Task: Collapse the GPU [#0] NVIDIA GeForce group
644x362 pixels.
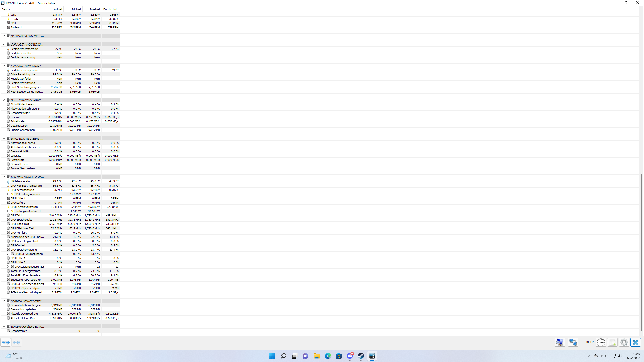Action: pos(4,177)
